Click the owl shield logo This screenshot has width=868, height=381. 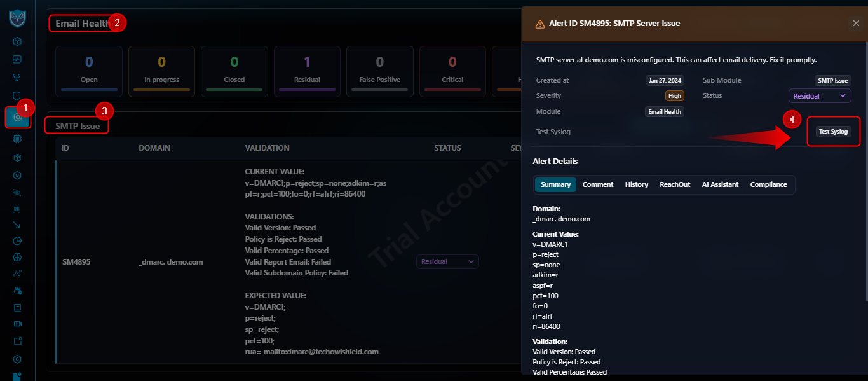tap(17, 18)
